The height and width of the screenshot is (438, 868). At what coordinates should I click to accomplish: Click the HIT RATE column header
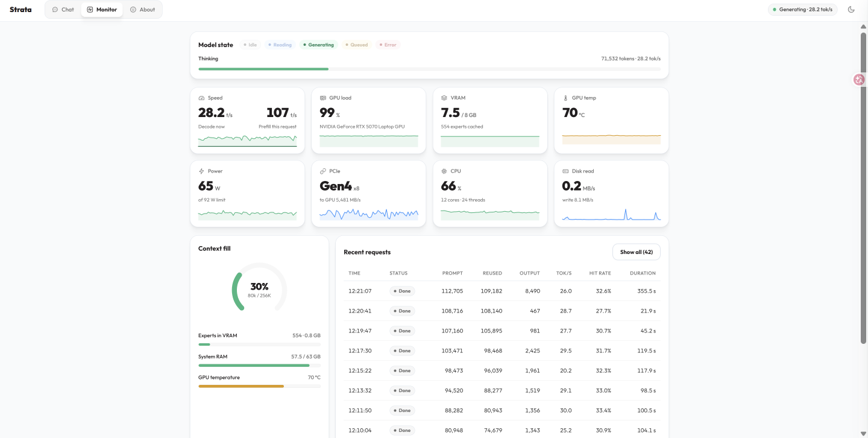click(600, 273)
